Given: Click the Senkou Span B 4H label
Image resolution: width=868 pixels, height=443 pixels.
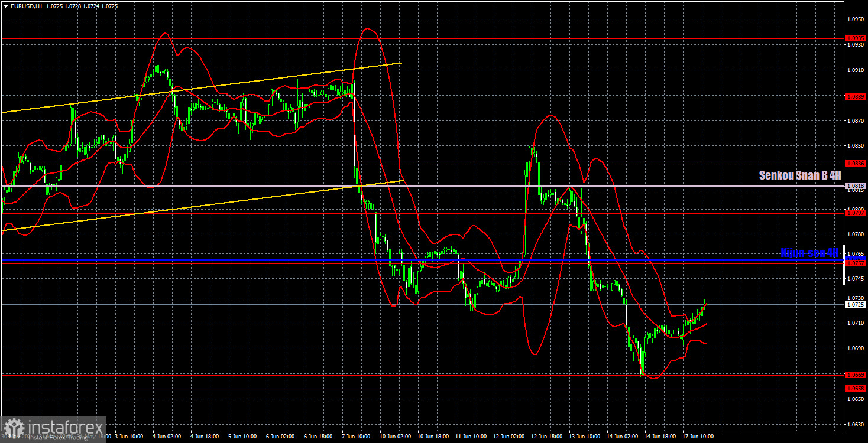Looking at the screenshot, I should tap(799, 175).
